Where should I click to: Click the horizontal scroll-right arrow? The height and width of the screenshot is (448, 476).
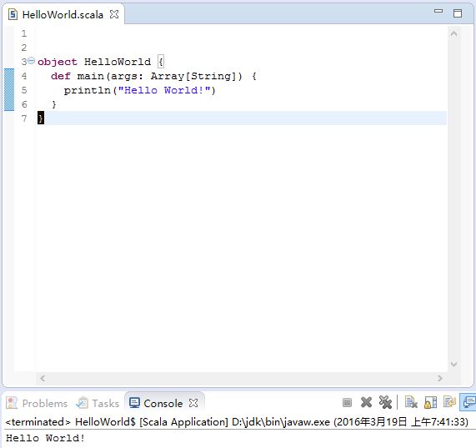click(x=440, y=378)
